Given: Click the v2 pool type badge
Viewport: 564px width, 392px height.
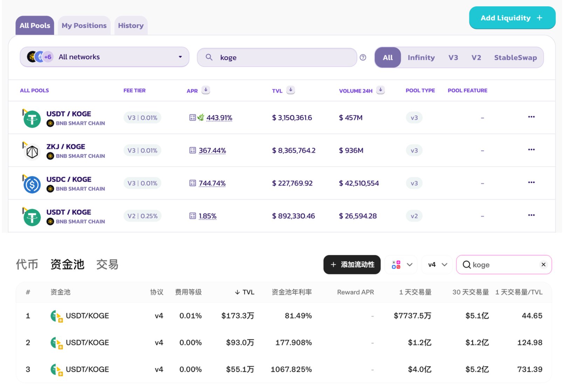Looking at the screenshot, I should (414, 216).
